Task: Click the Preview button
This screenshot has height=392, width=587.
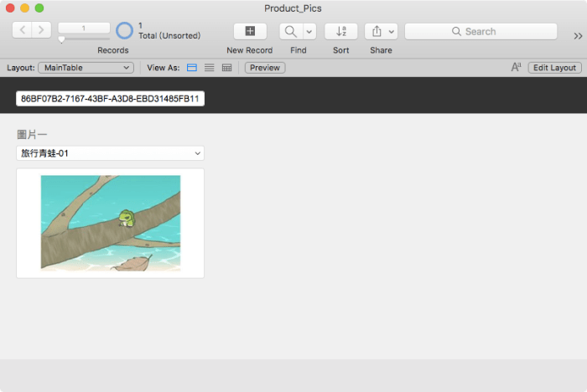Action: tap(265, 67)
